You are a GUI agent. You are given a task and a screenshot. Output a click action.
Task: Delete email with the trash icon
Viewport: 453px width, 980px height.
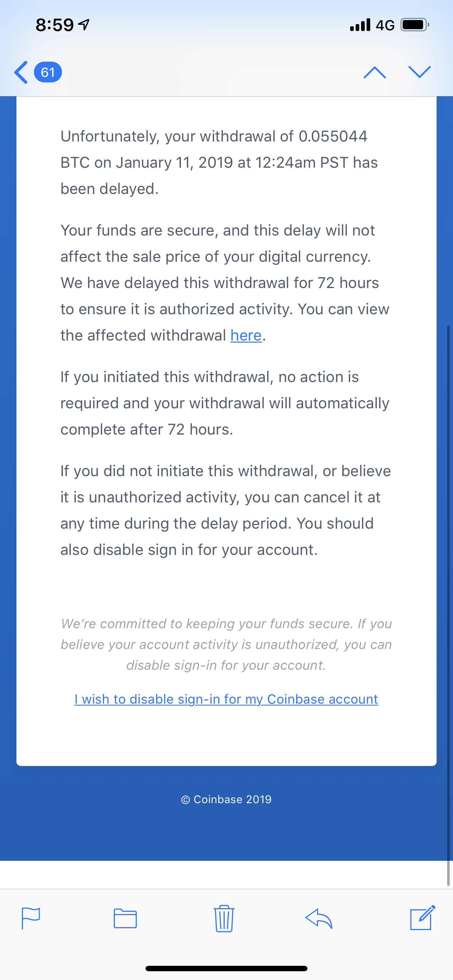224,918
